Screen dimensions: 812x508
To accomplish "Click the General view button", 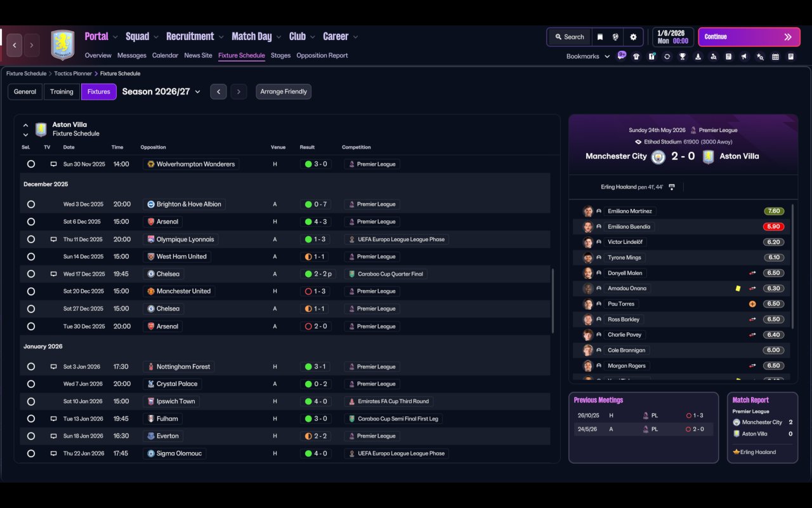I will click(x=25, y=91).
